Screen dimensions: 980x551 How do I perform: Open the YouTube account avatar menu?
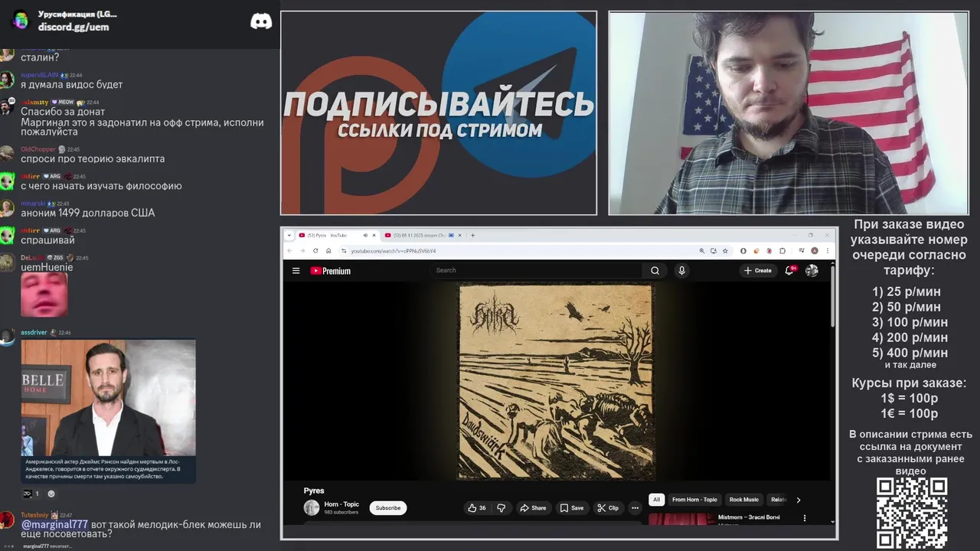point(812,270)
